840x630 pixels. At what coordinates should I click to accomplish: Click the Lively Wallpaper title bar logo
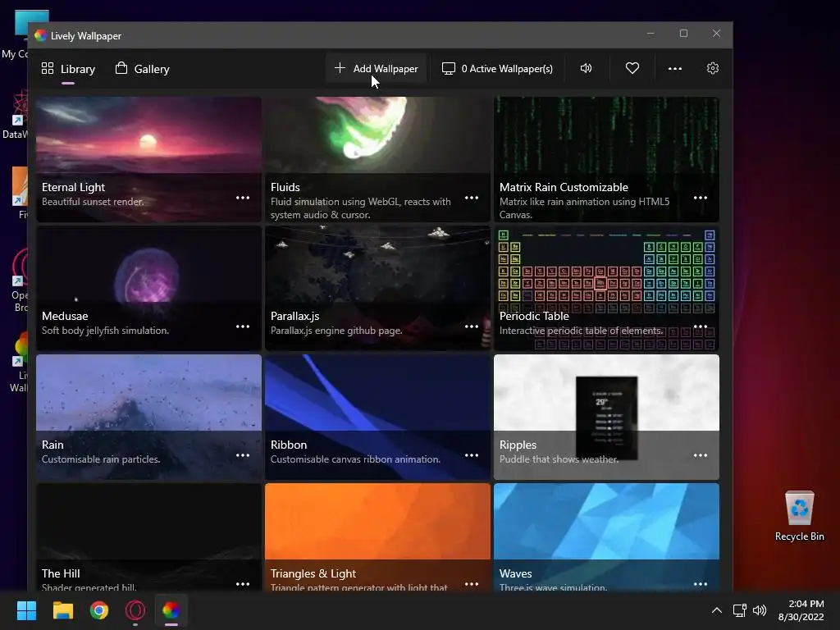40,36
